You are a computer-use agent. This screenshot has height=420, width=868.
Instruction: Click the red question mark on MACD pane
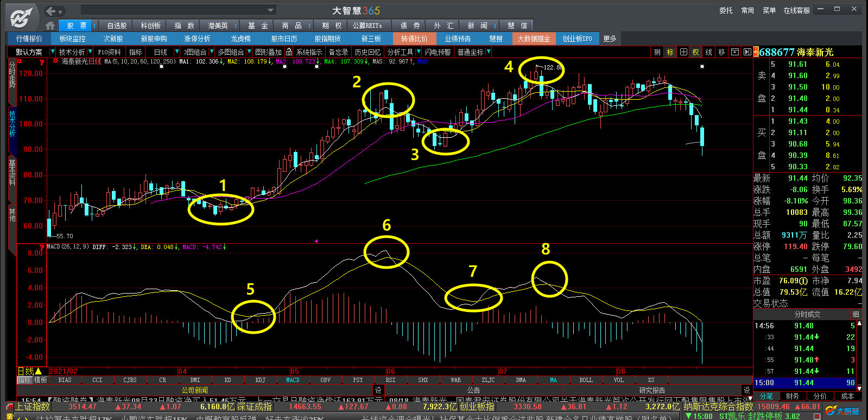pyautogui.click(x=41, y=247)
